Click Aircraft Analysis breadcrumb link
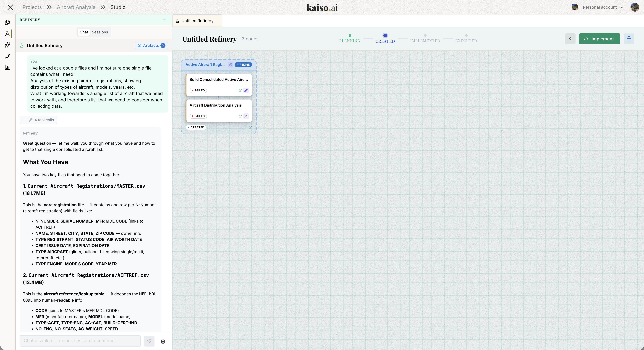The width and height of the screenshot is (644, 350). 76,7
